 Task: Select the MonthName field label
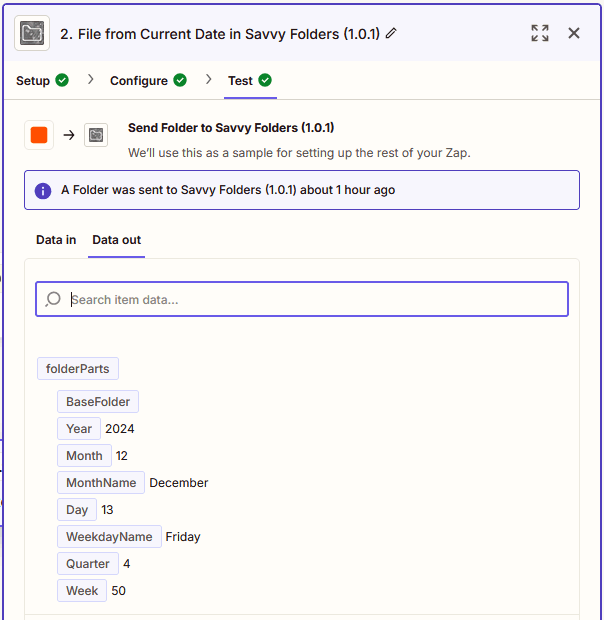(101, 482)
